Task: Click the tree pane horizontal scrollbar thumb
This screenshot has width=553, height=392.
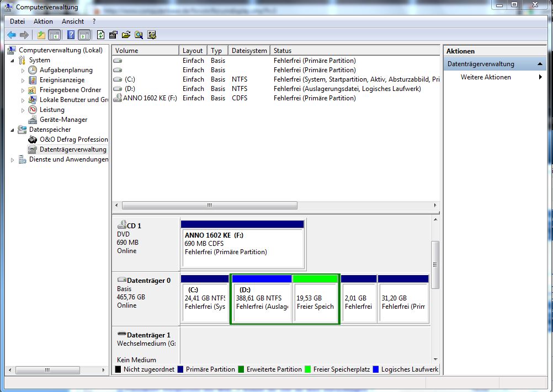Action: (47, 370)
